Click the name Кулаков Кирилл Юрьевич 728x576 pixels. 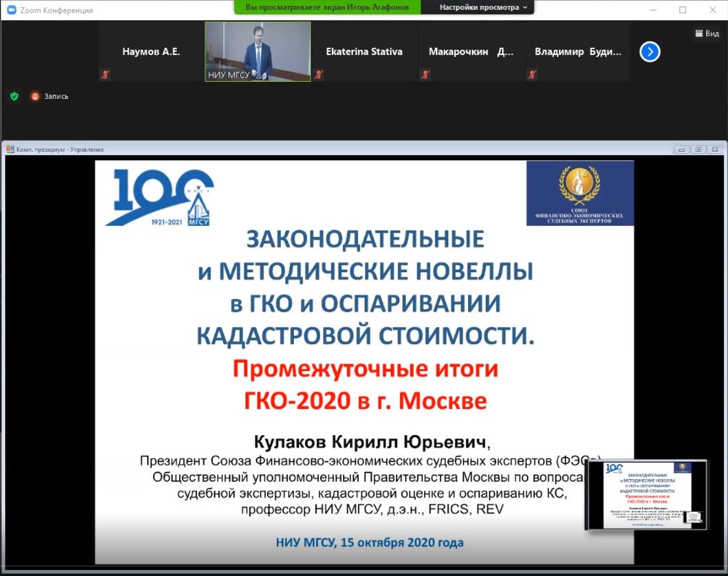[370, 442]
